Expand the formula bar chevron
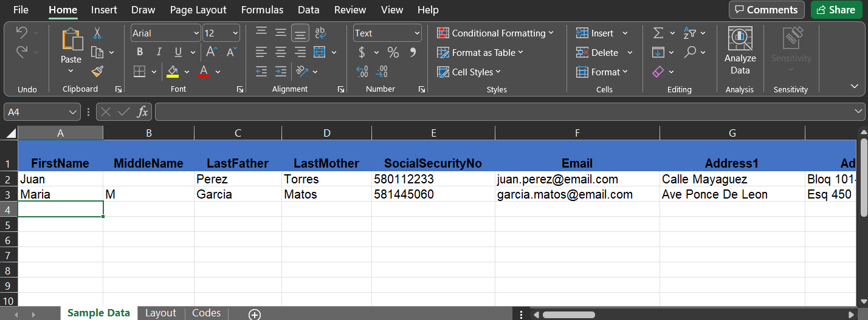This screenshot has height=320, width=868. click(858, 111)
